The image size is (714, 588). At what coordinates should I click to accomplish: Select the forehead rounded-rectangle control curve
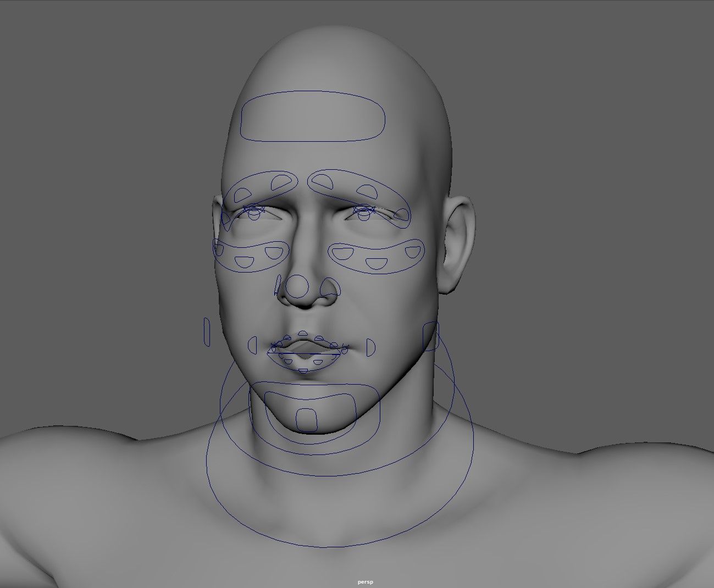313,117
